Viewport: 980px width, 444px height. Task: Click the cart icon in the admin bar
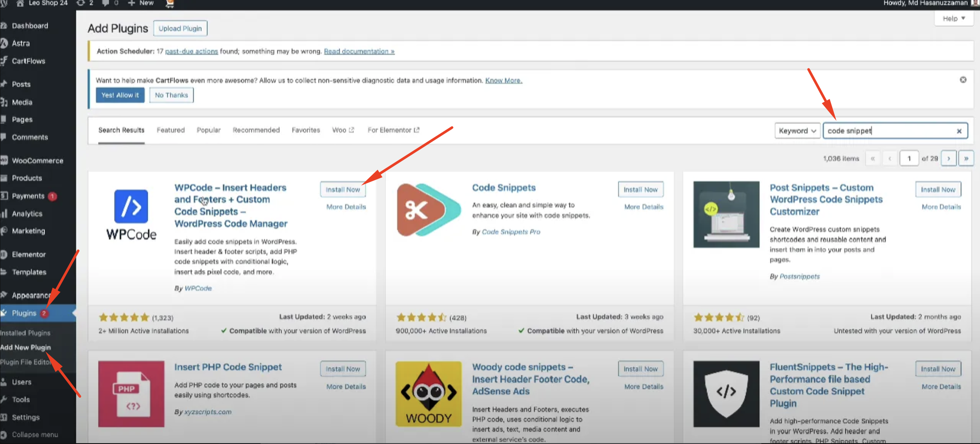169,3
